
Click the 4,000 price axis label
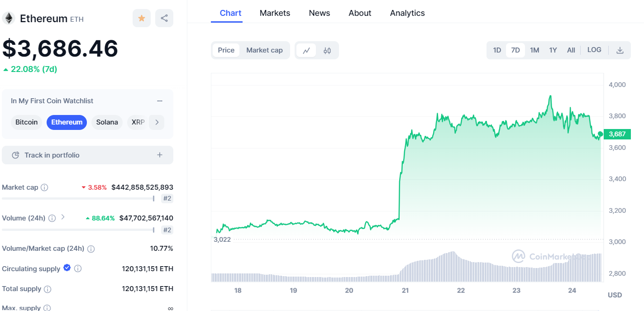point(617,85)
